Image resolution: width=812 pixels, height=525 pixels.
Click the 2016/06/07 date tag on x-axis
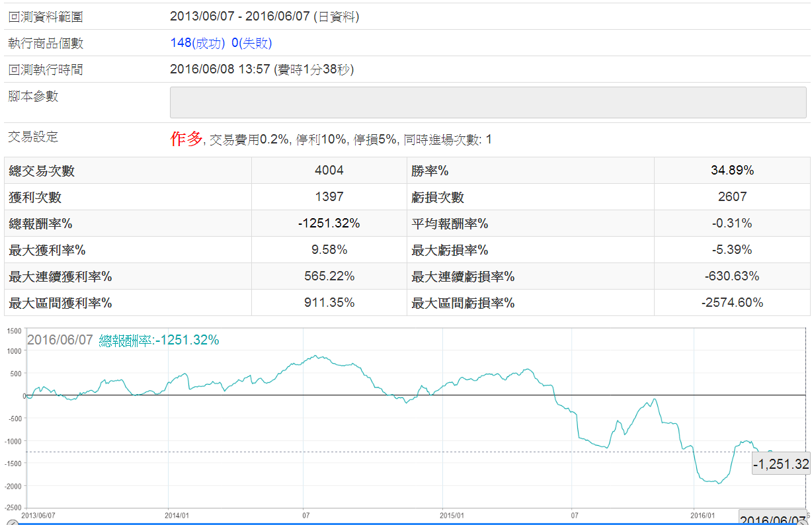coord(772,518)
